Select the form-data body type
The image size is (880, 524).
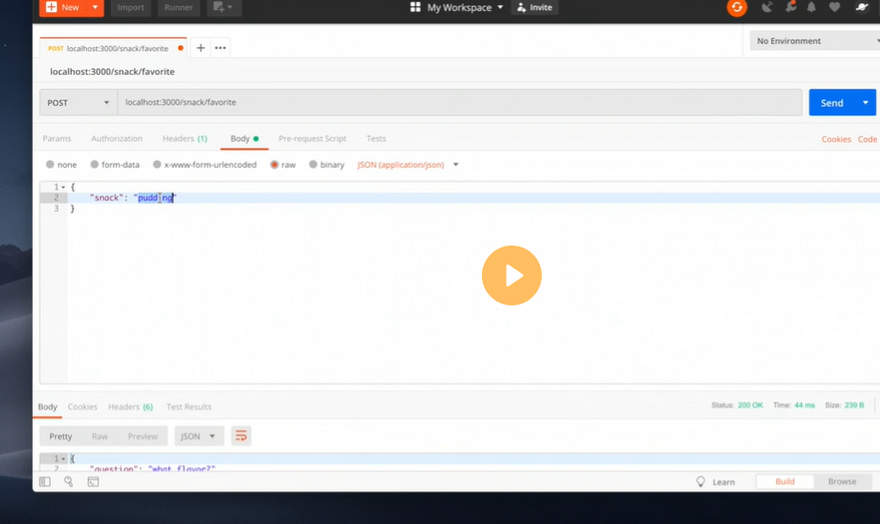(x=115, y=164)
